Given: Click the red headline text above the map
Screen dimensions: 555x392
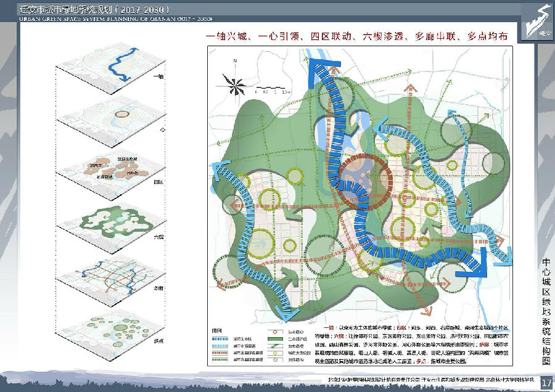Looking at the screenshot, I should click(x=357, y=37).
